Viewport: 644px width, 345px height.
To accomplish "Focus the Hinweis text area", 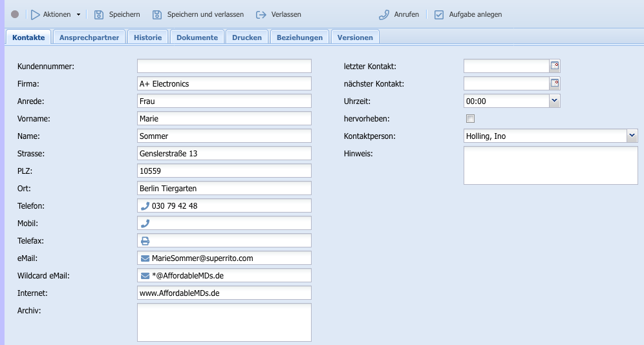I will (550, 165).
